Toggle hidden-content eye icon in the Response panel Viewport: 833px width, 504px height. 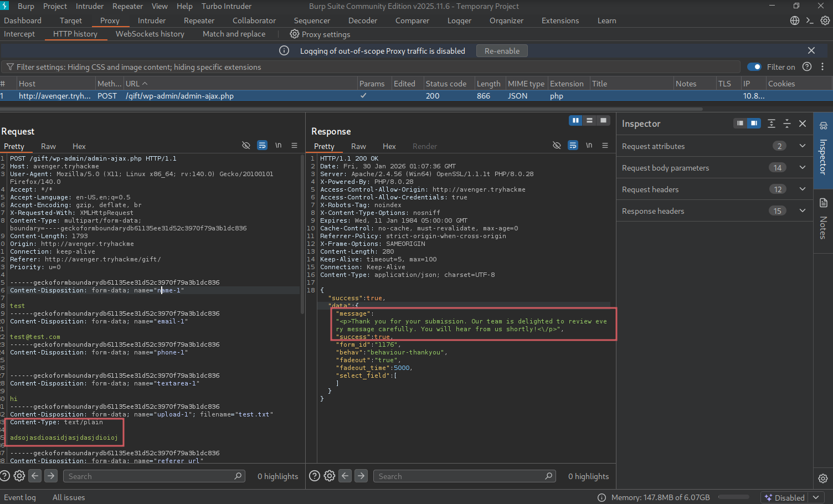click(557, 146)
